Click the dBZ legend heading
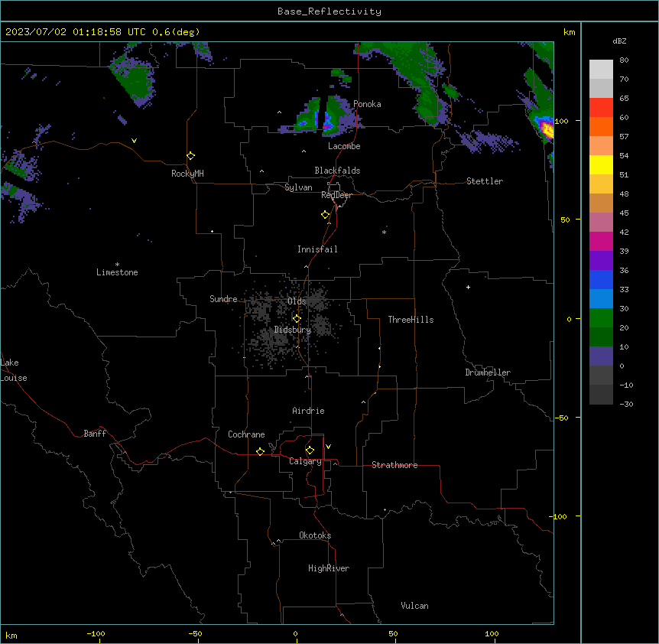Screen dimensions: 659x644 [619, 41]
